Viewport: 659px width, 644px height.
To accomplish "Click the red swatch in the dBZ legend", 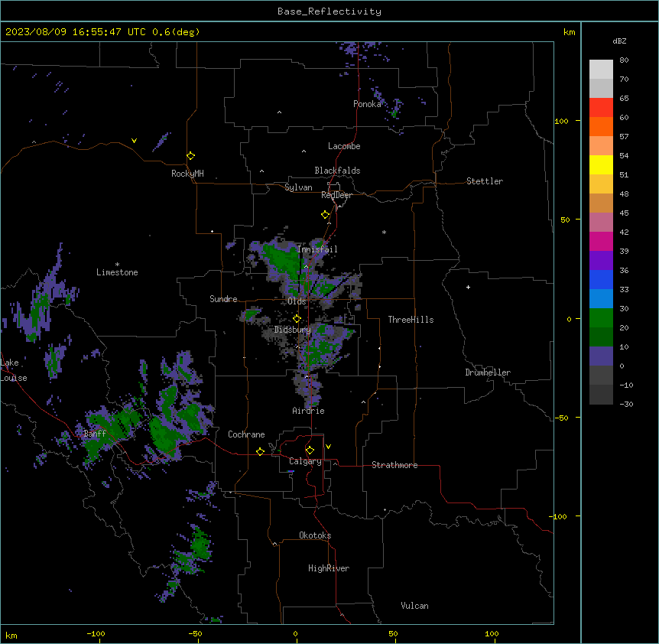I will pyautogui.click(x=601, y=108).
